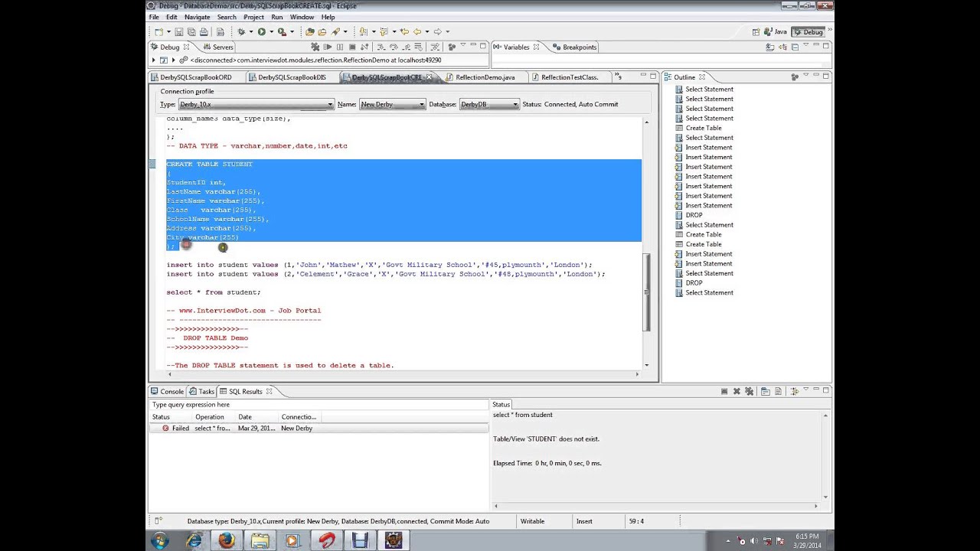Open the File menu
980x551 pixels.
tap(154, 17)
